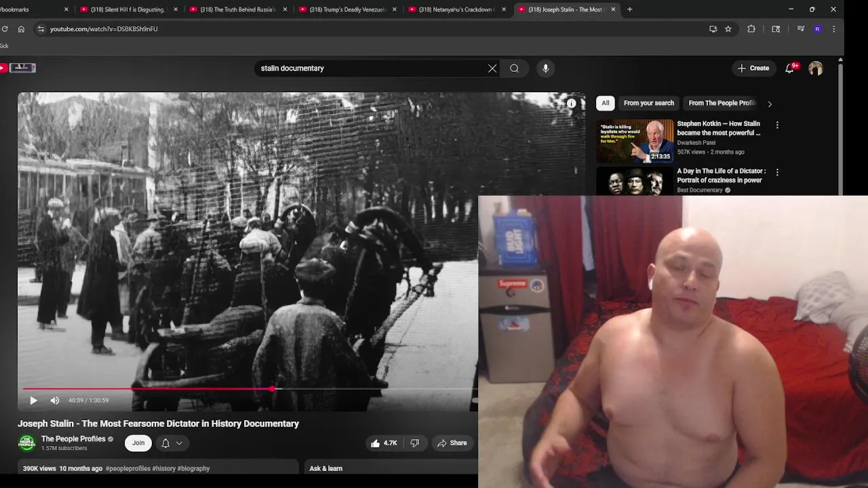Open The People Profiles channel avatar
This screenshot has width=868, height=488.
[26, 443]
